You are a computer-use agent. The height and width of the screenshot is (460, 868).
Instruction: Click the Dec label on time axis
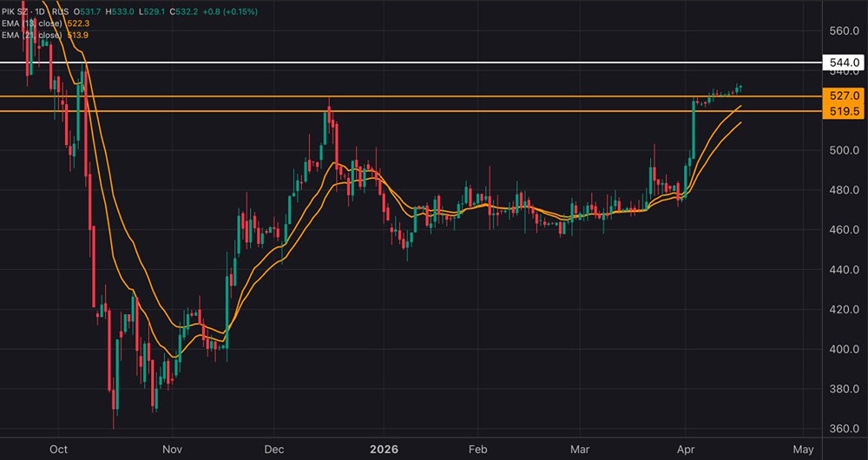[274, 449]
